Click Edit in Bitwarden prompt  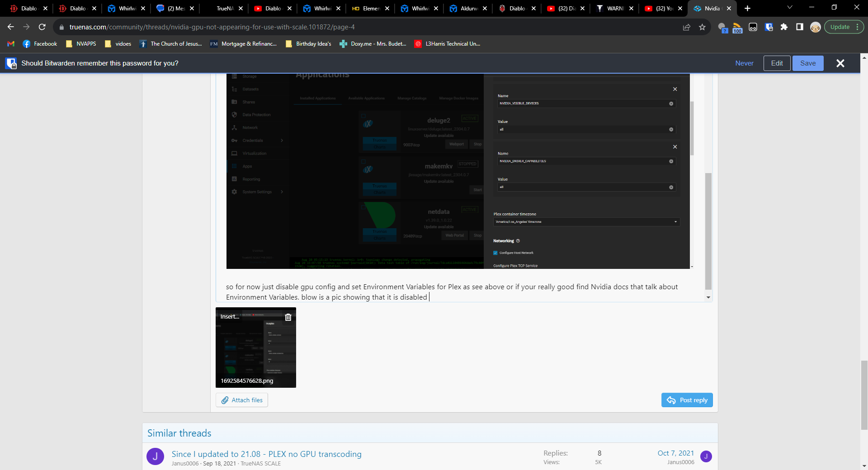coord(777,63)
